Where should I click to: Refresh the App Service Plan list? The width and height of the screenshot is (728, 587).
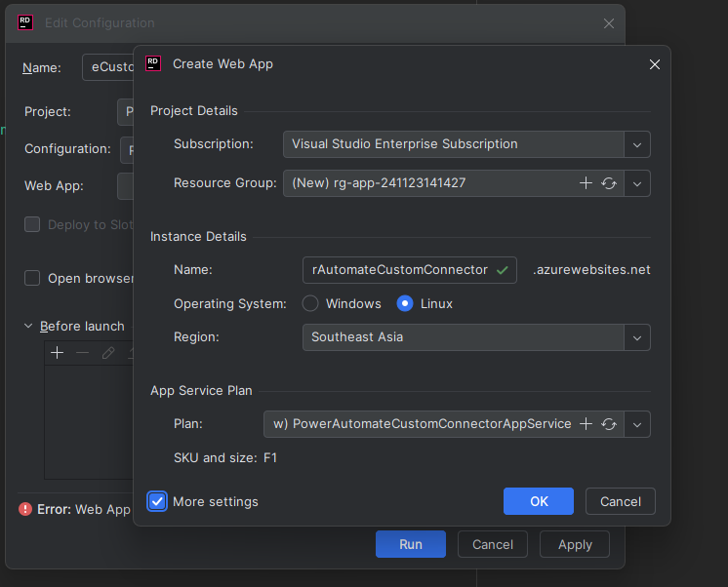[609, 424]
